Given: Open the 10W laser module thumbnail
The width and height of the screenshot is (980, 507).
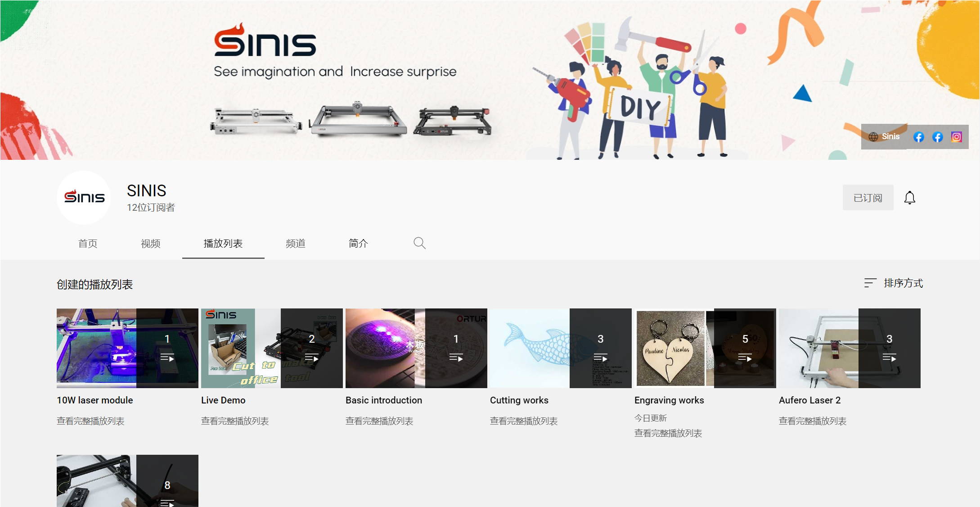Looking at the screenshot, I should [127, 348].
